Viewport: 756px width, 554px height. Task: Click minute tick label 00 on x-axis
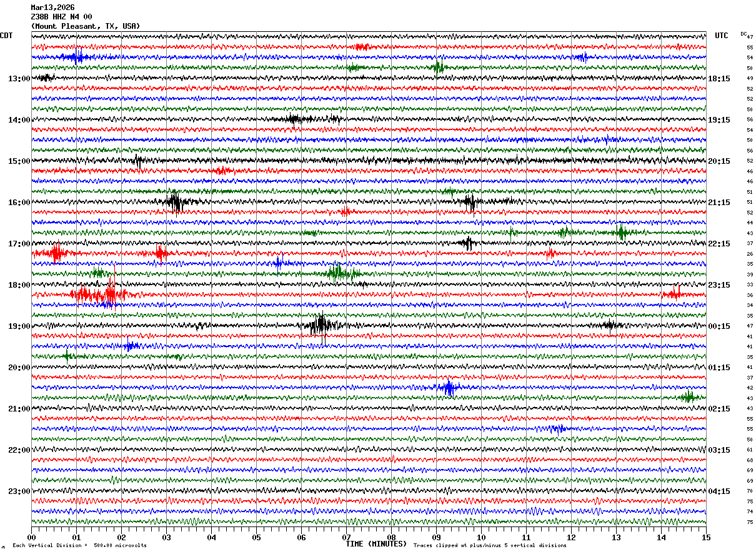click(x=31, y=537)
